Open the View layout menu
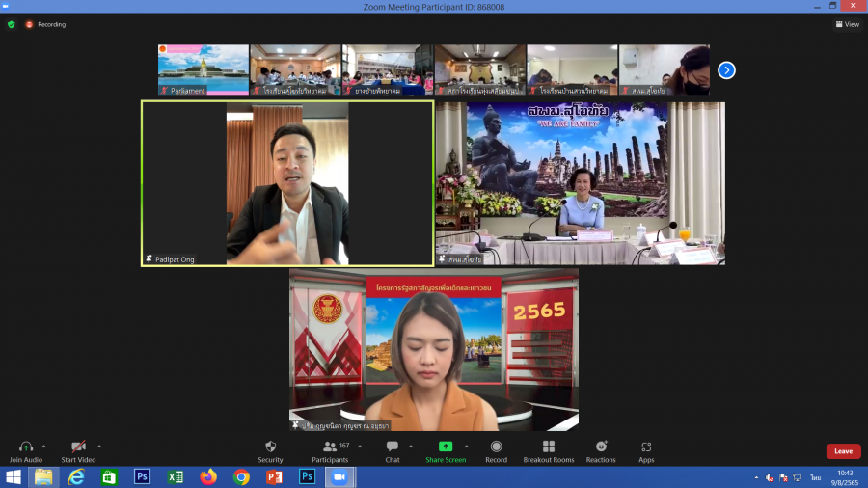This screenshot has width=868, height=488. coord(847,24)
